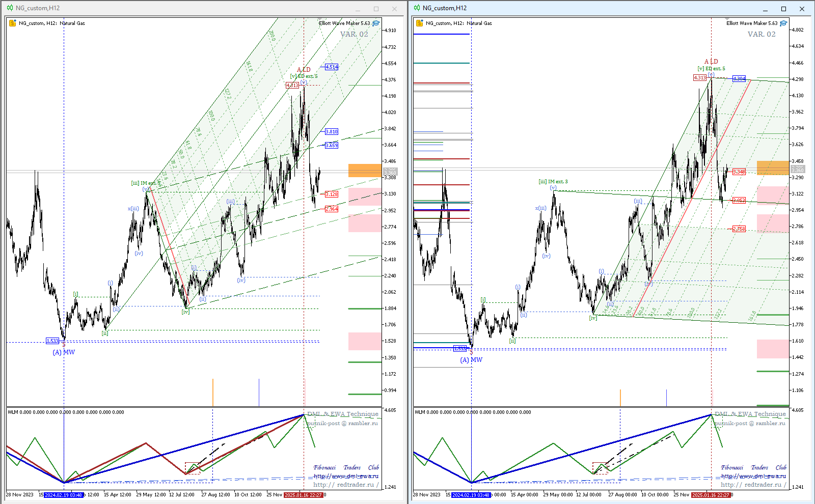
Task: Click the gold symbol icon in right chart
Action: point(420,23)
